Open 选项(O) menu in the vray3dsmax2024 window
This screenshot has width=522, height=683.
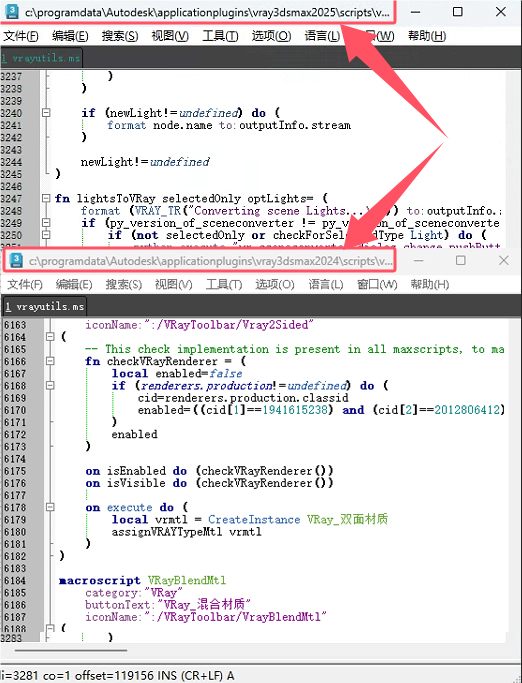pyautogui.click(x=275, y=285)
